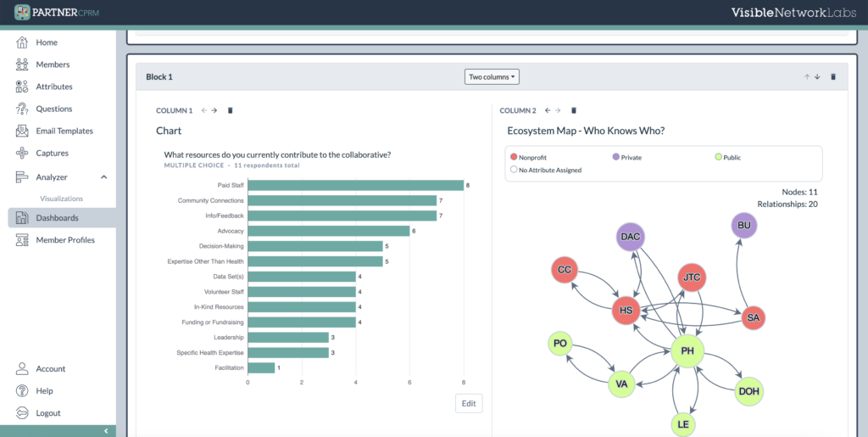
Task: Click the 'Ecosystem Map - Who Knows Who?' title
Action: tap(586, 132)
